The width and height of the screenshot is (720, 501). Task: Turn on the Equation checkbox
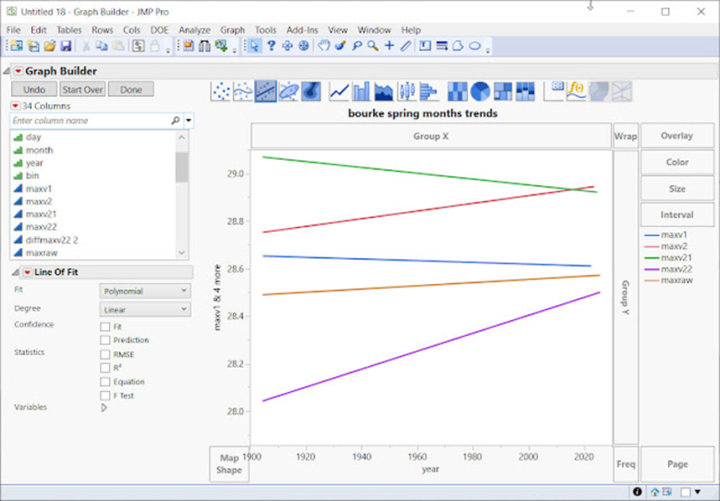coord(105,382)
